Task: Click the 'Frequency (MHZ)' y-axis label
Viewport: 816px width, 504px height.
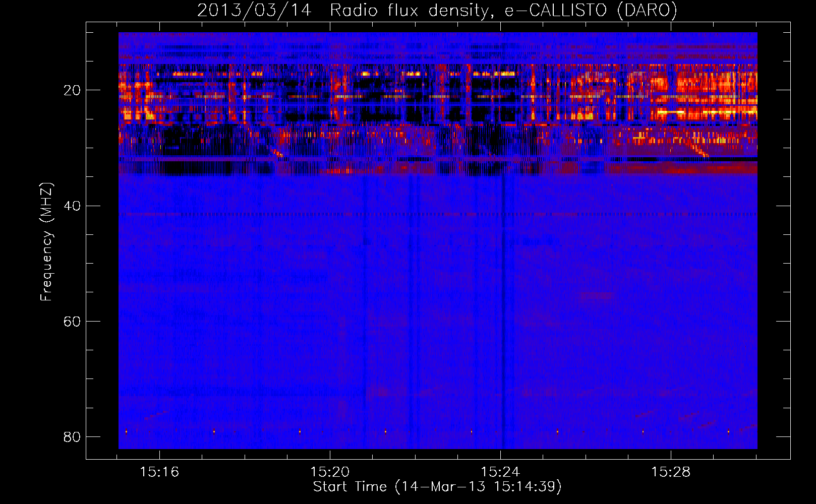Action: [x=46, y=242]
